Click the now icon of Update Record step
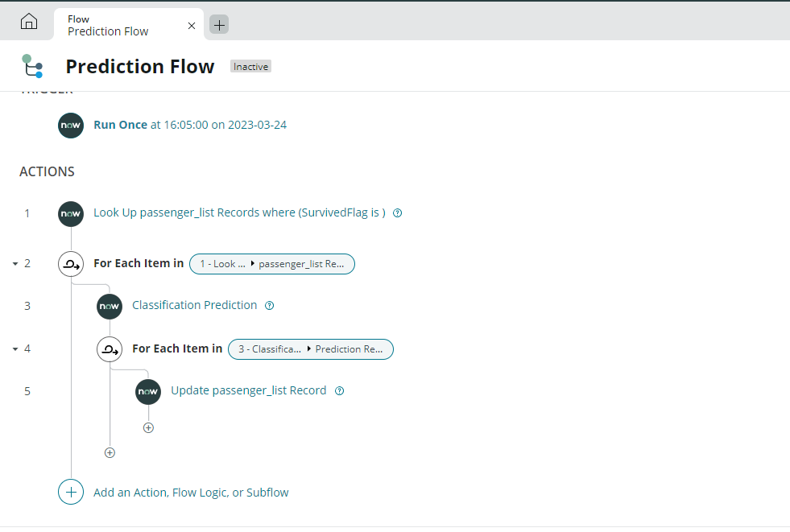This screenshot has height=532, width=790. (x=148, y=392)
